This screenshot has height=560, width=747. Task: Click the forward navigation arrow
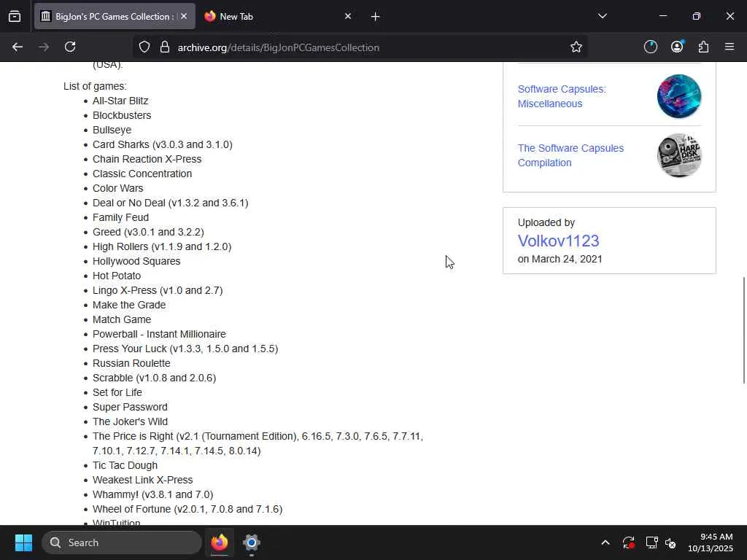pyautogui.click(x=44, y=47)
